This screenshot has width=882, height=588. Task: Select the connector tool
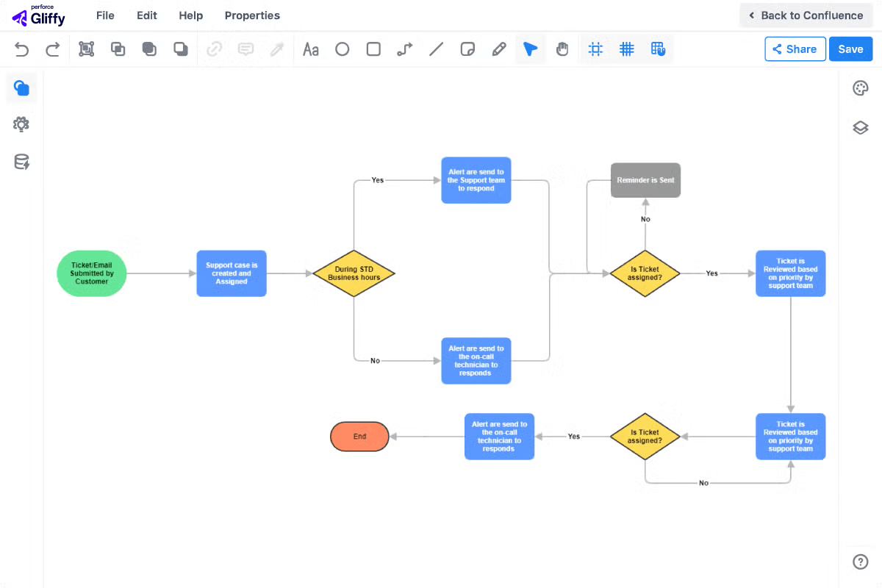[x=405, y=49]
